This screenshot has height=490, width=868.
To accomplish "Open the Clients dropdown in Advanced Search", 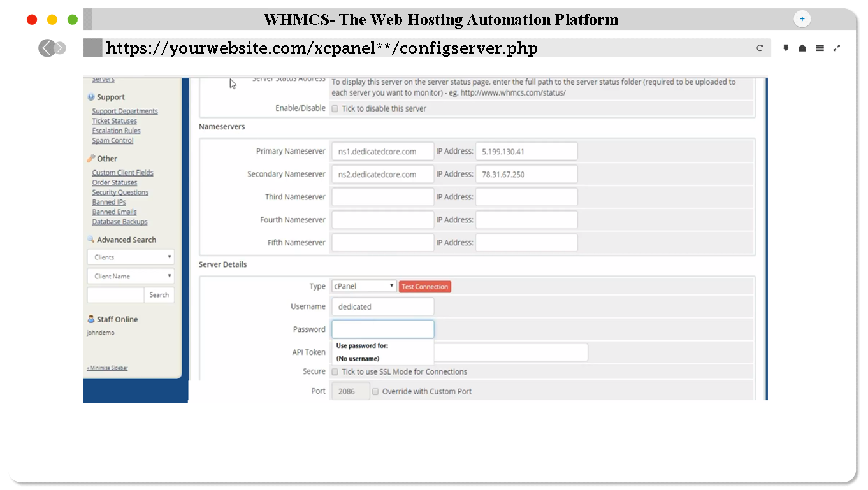I will click(131, 257).
